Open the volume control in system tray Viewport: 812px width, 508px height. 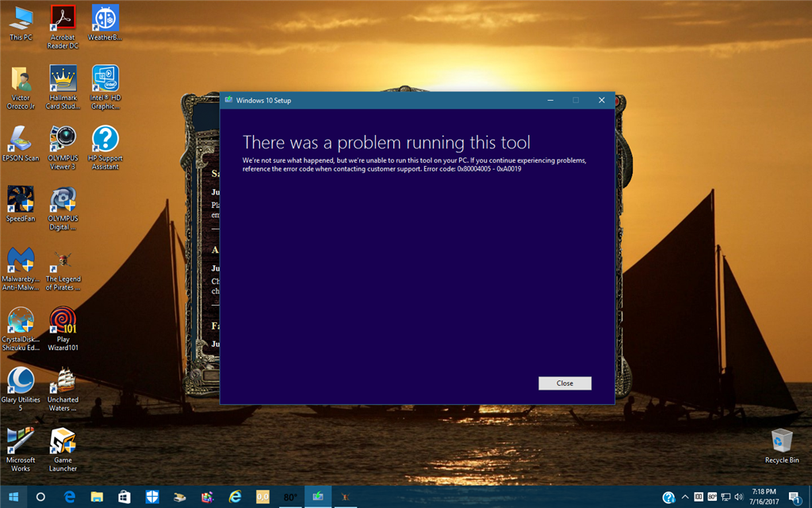tap(739, 497)
